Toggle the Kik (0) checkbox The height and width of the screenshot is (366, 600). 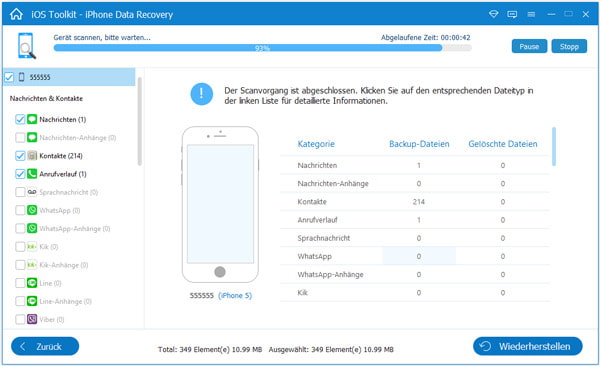20,246
